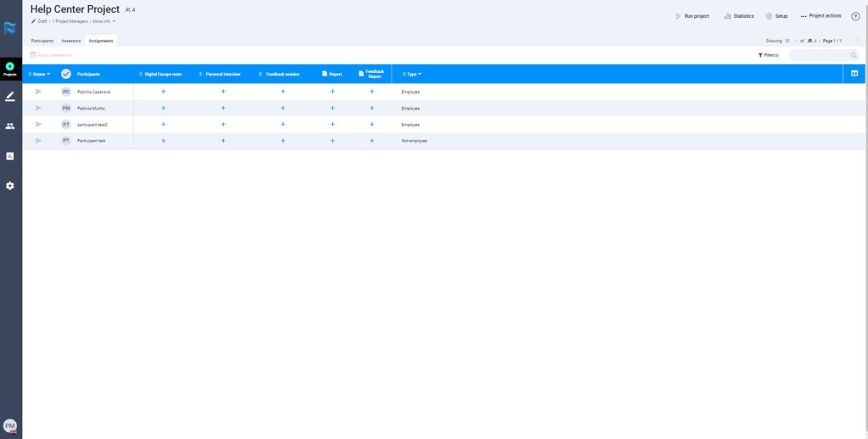868x439 pixels.
Task: Click the column layout icon in table header
Action: pyautogui.click(x=854, y=74)
